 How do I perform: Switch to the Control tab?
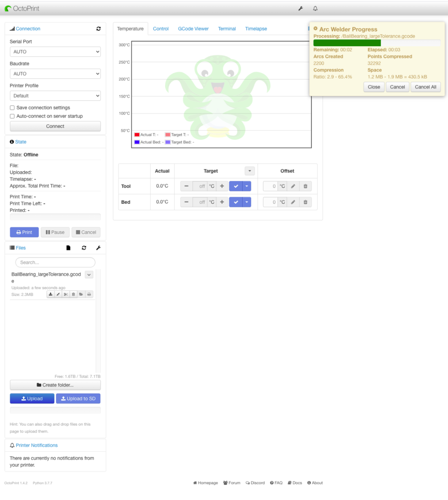click(x=161, y=29)
